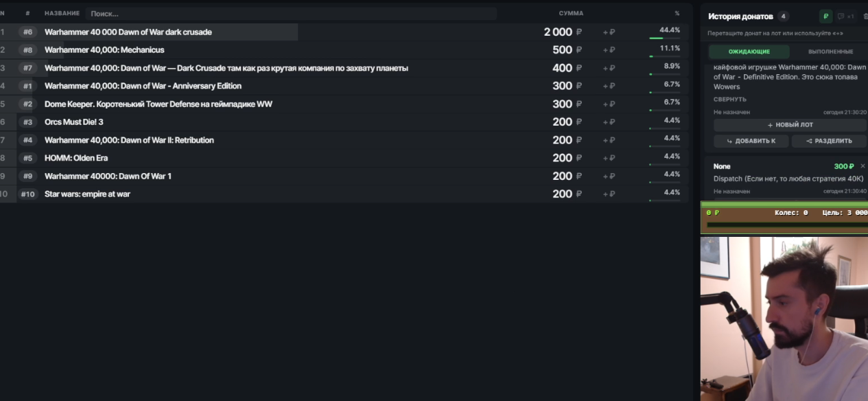Click the ДОБАВИТЬ К button

(751, 141)
